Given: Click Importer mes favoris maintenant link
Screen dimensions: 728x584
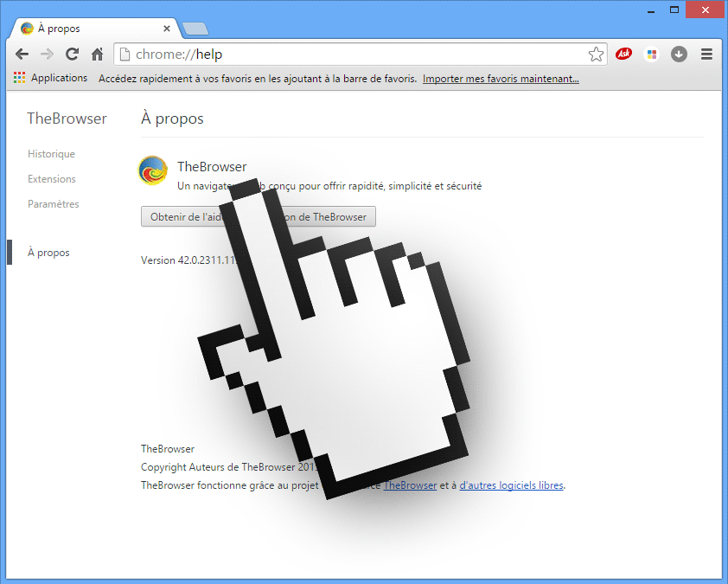Looking at the screenshot, I should 501,79.
